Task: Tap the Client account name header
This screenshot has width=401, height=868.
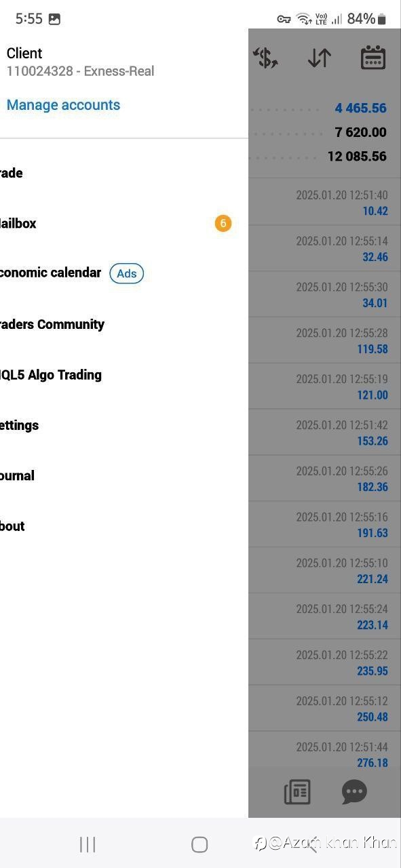Action: 24,54
